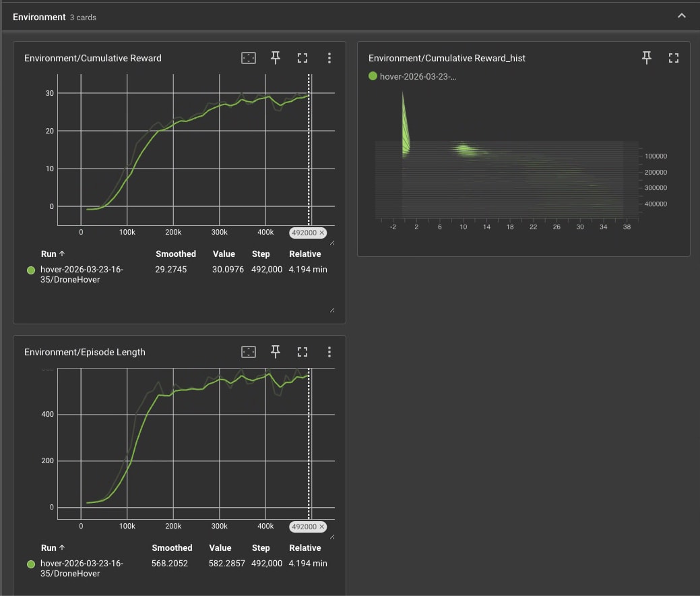Remove 492000 step marker on Cumulative Reward chart
This screenshot has width=700, height=596.
[x=321, y=233]
